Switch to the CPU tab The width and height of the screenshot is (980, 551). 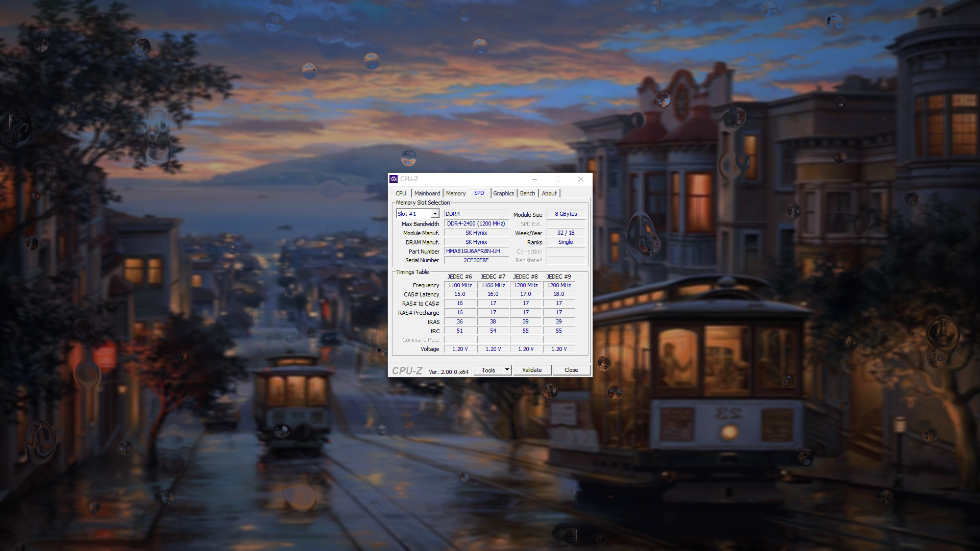pos(401,193)
